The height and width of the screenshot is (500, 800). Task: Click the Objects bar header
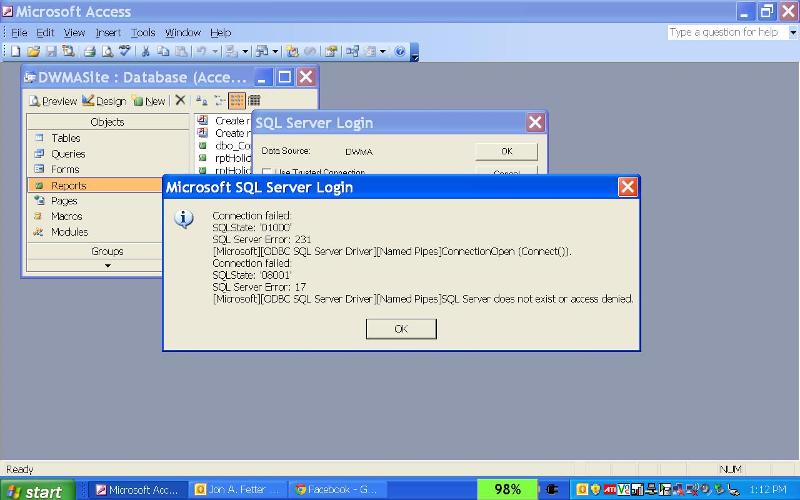point(108,122)
